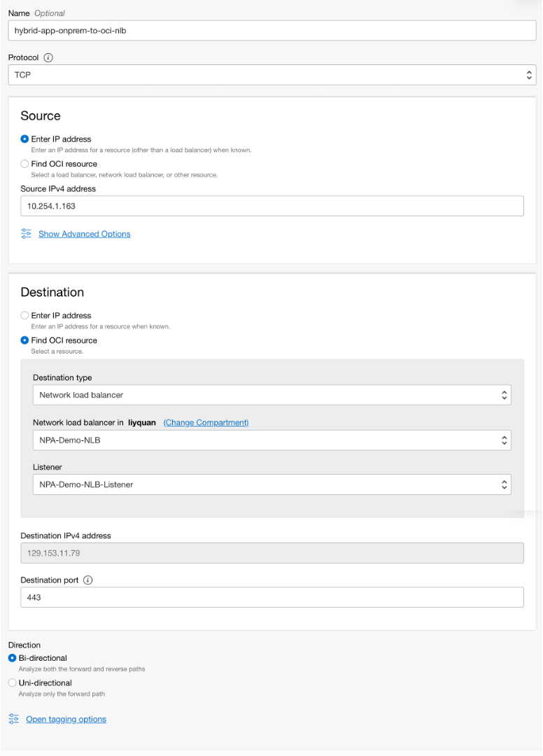
Task: Click the Destination port field containing 443
Action: coord(271,596)
